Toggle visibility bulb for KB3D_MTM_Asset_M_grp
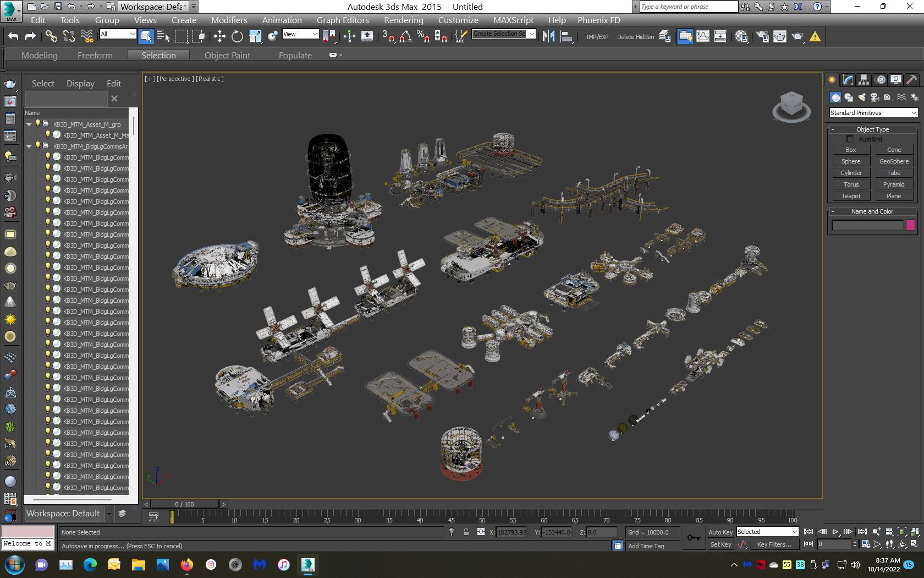The height and width of the screenshot is (578, 924). pyautogui.click(x=38, y=124)
